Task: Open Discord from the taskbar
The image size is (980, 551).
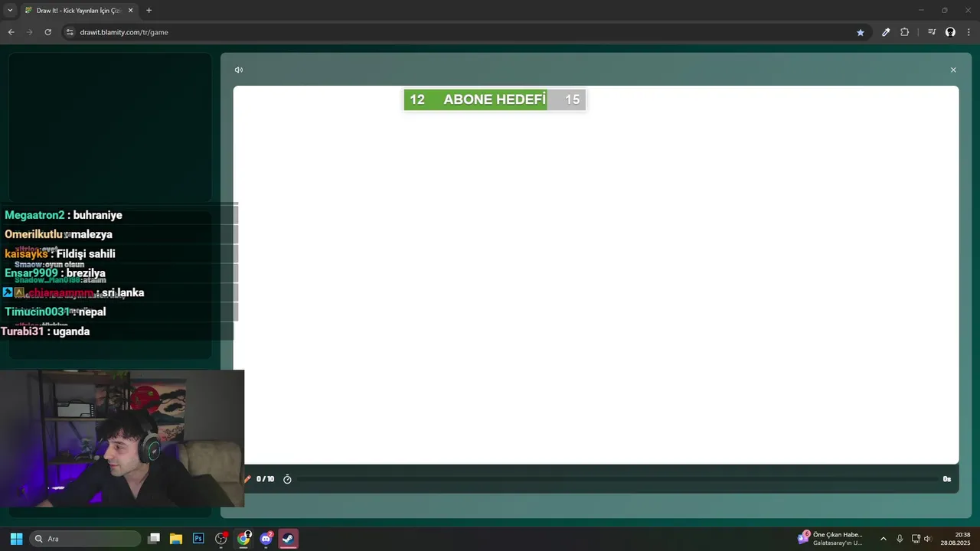Action: click(266, 539)
